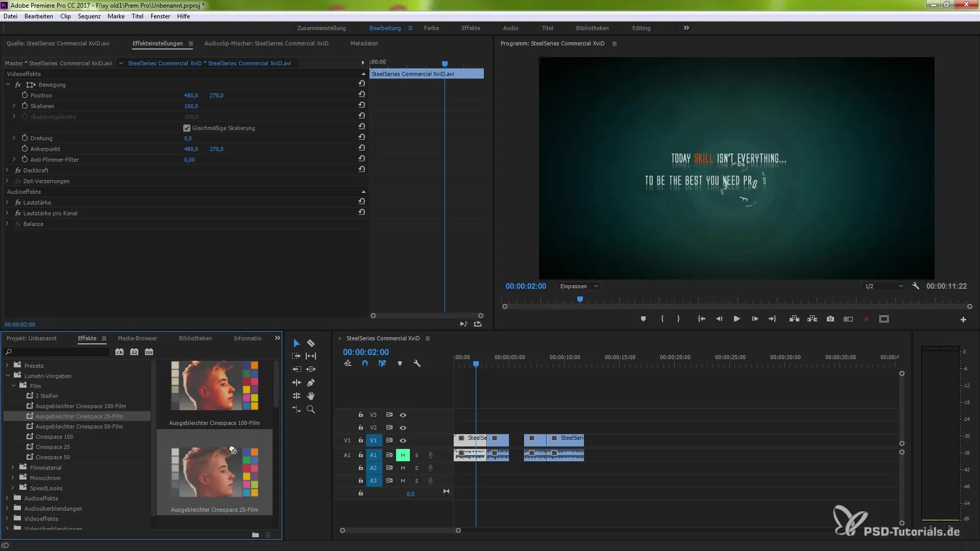Select the Pen tool in the toolbox
This screenshot has height=551, width=980.
311,383
